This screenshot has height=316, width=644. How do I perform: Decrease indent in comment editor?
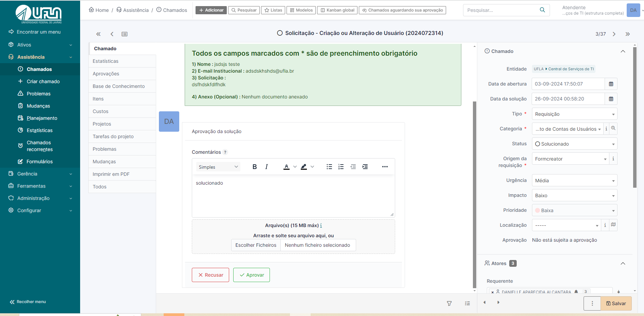point(353,167)
